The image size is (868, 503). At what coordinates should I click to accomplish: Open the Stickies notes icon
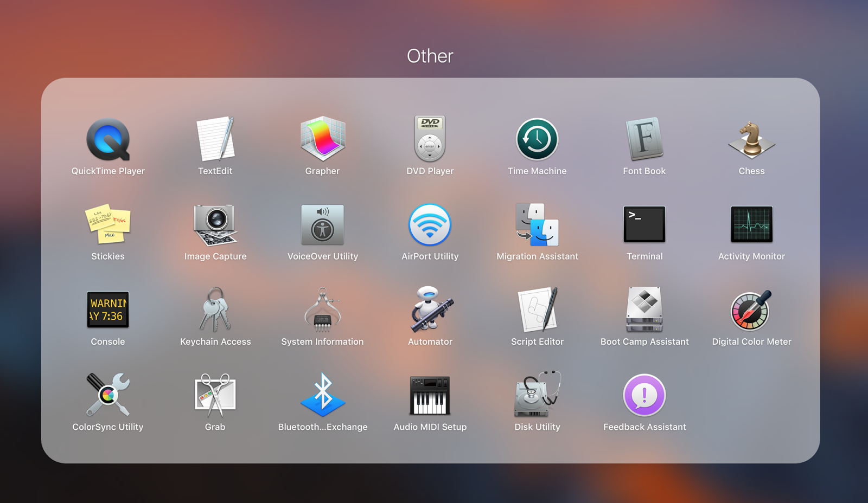(108, 224)
